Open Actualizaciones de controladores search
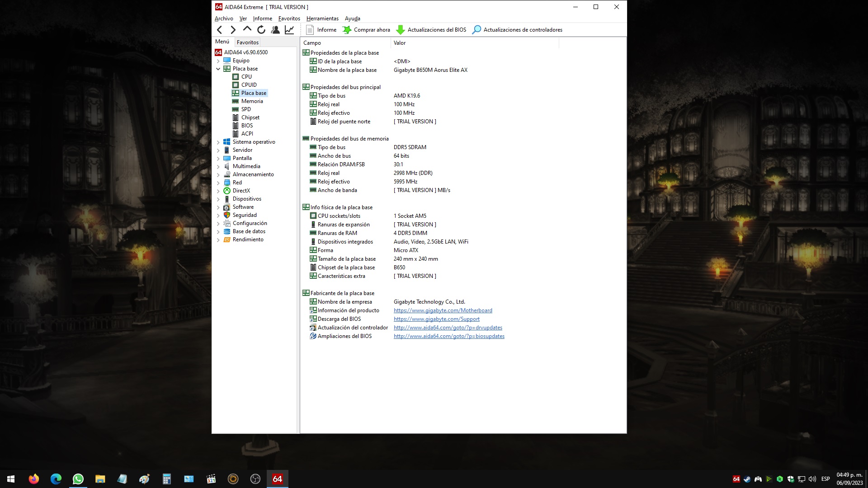Image resolution: width=868 pixels, height=488 pixels. click(517, 30)
